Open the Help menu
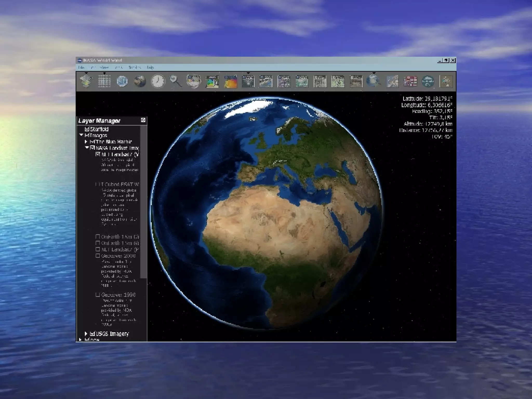Viewport: 532px width, 399px height. pyautogui.click(x=150, y=68)
